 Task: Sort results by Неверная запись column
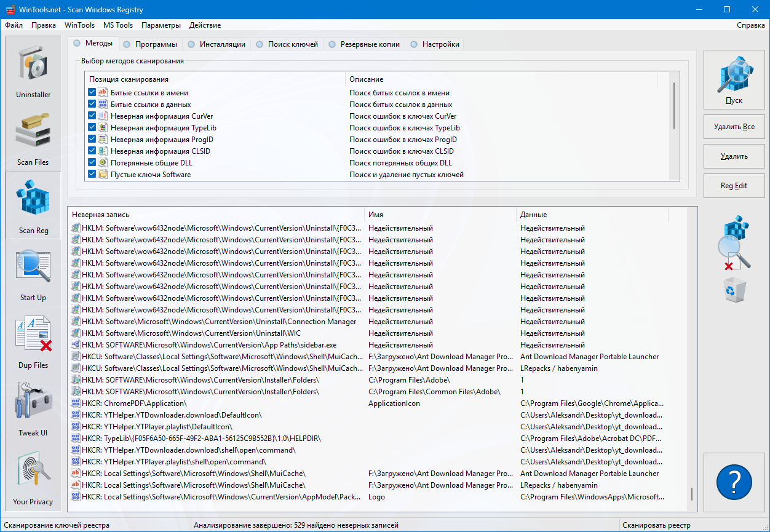[216, 215]
